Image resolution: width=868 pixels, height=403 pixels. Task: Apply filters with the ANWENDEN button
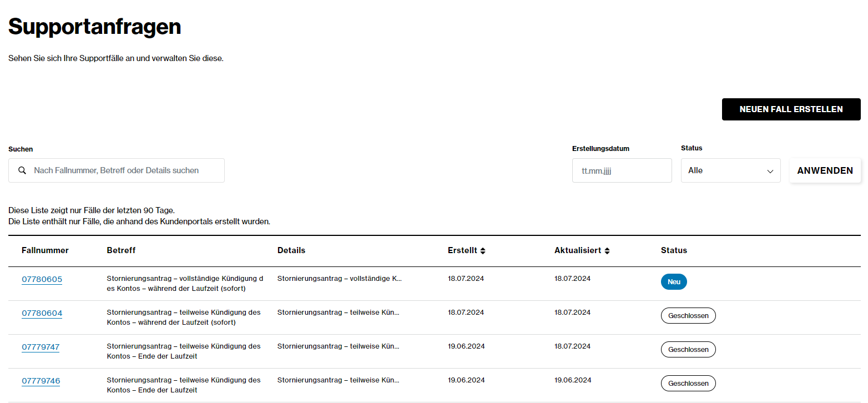point(825,170)
